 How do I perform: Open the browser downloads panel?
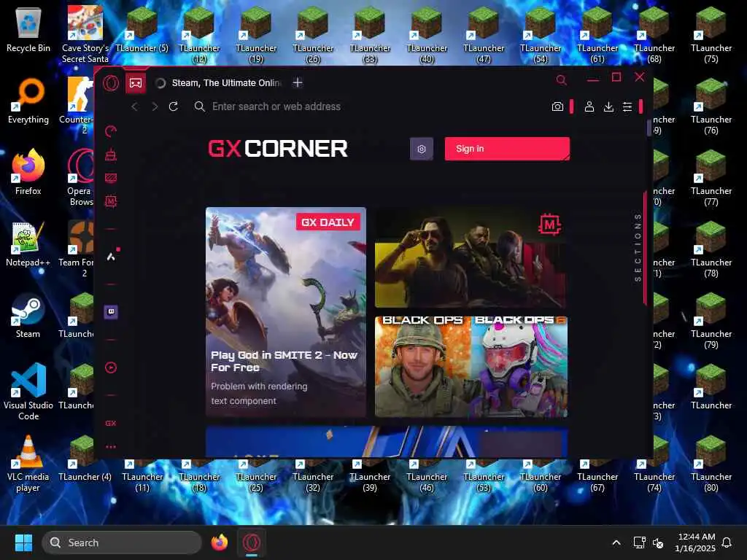pos(608,106)
